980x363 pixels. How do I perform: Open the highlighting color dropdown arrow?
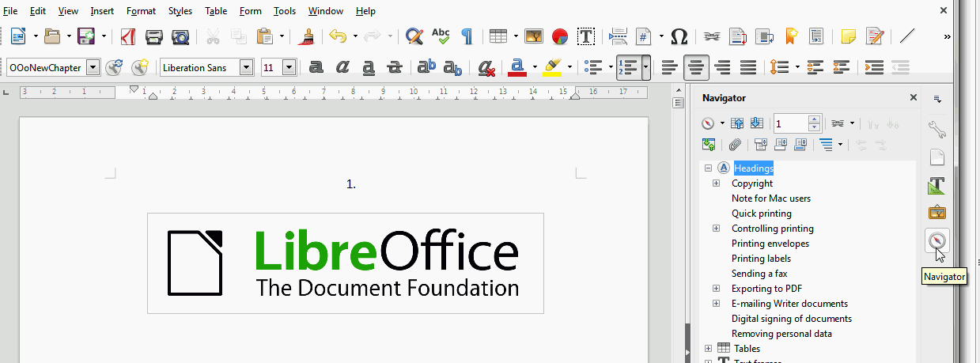[x=569, y=68]
